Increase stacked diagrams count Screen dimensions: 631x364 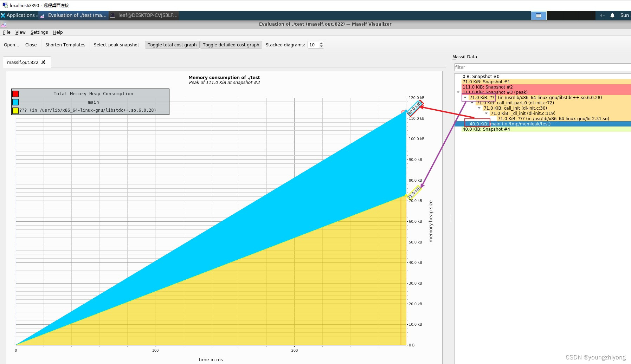tap(321, 43)
